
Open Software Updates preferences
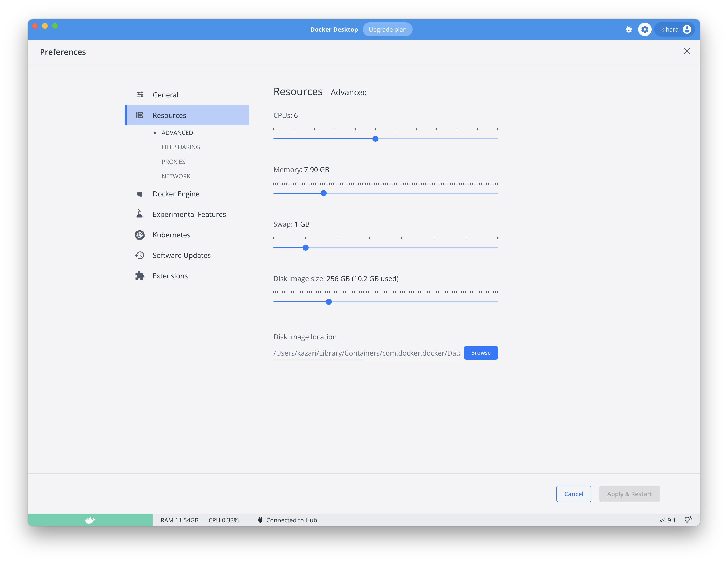tap(181, 255)
